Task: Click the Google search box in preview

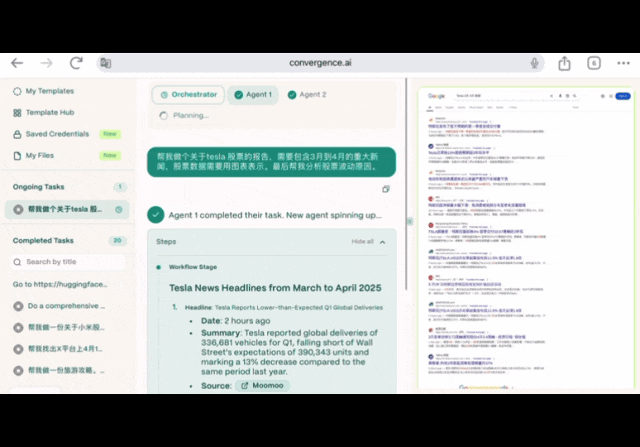Action: point(516,96)
